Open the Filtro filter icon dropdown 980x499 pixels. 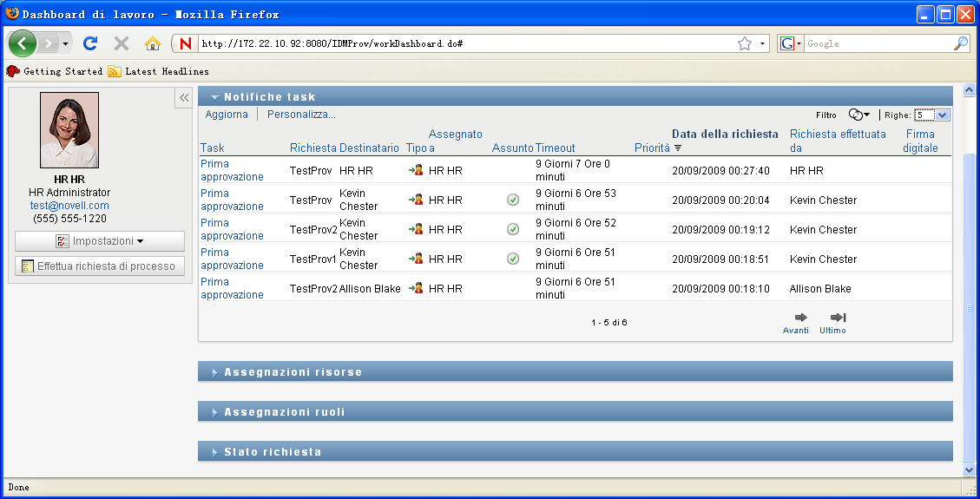pos(858,115)
